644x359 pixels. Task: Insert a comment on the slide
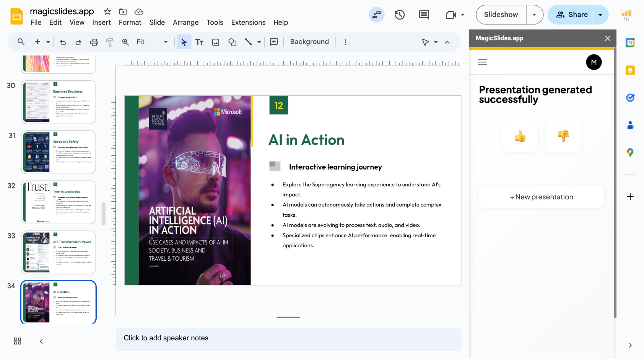tap(274, 42)
